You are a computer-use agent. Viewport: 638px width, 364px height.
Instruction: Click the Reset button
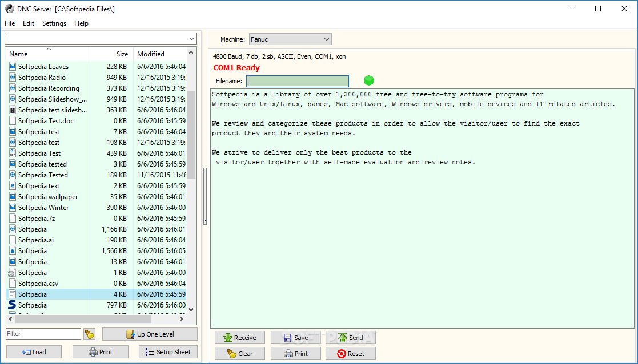pyautogui.click(x=350, y=353)
